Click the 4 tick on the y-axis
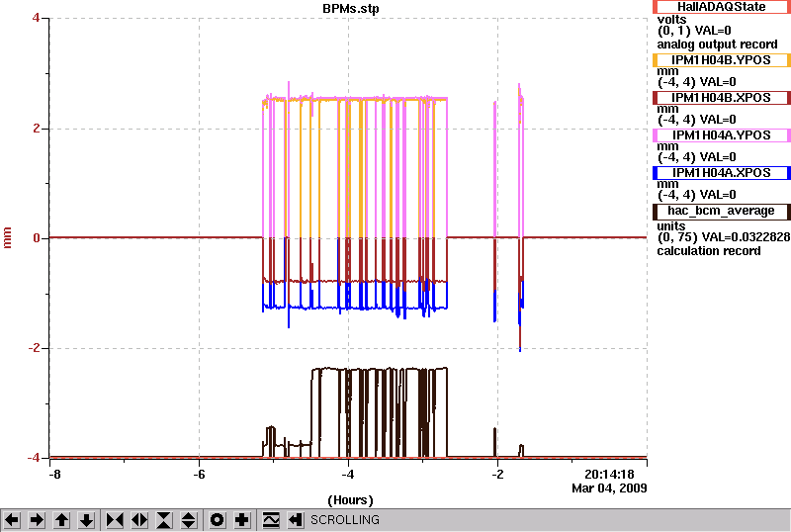The width and height of the screenshot is (791, 532). point(36,18)
